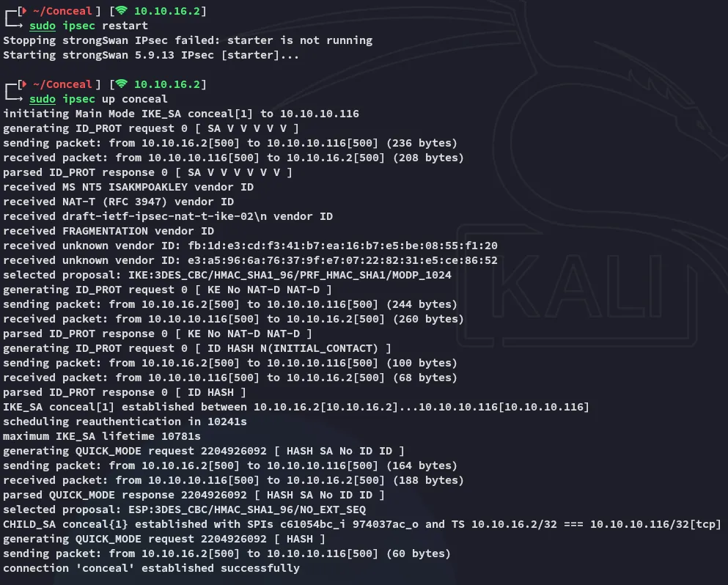Click the red arrow icon in the second prompt
The image size is (728, 585).
click(x=24, y=84)
